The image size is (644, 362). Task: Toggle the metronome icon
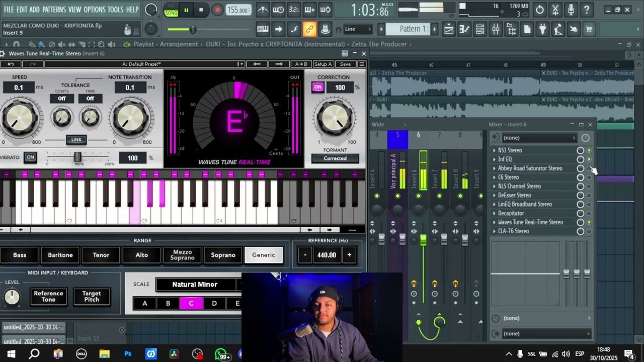pyautogui.click(x=262, y=10)
